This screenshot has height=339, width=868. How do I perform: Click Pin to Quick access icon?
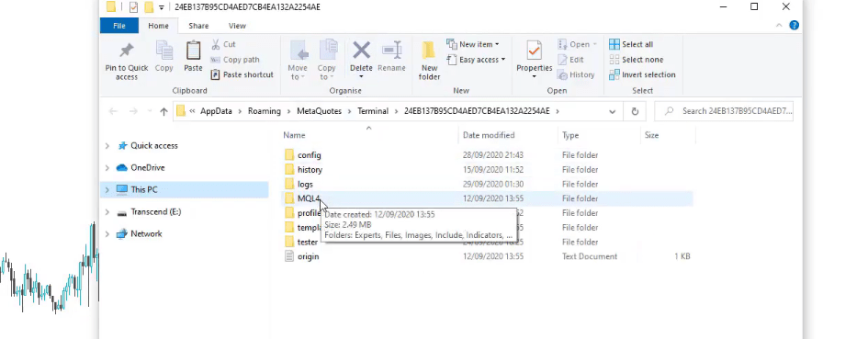126,51
